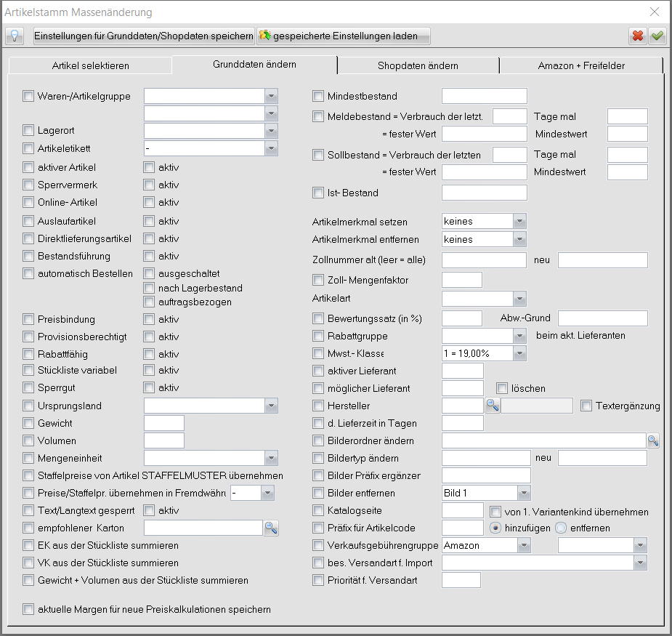
Task: Check the Artikeletikett option
Action: pos(28,148)
